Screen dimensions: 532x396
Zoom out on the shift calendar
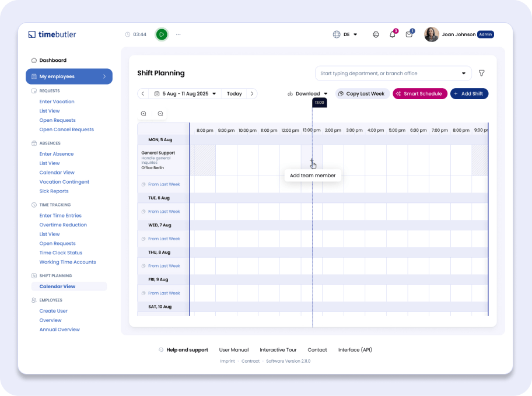[160, 114]
